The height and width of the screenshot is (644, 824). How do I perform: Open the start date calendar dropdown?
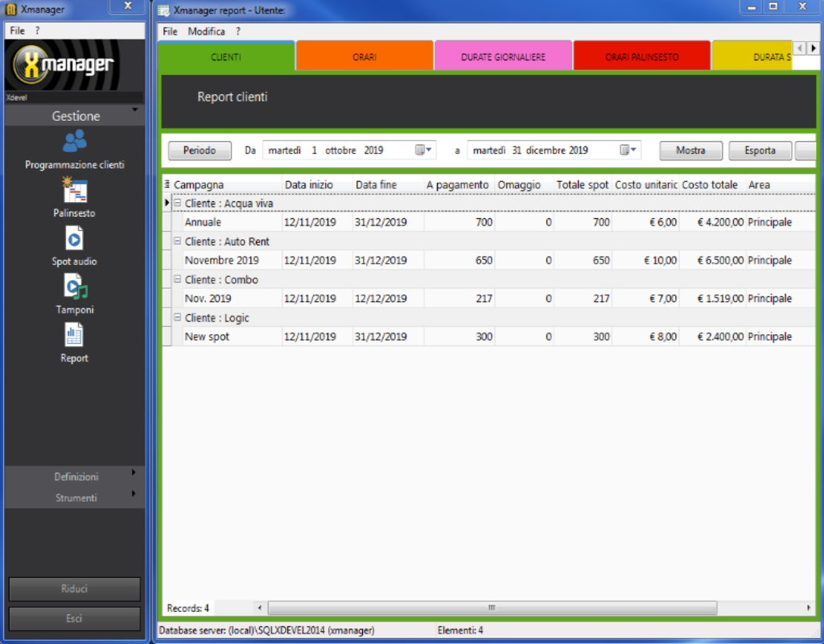click(x=424, y=151)
